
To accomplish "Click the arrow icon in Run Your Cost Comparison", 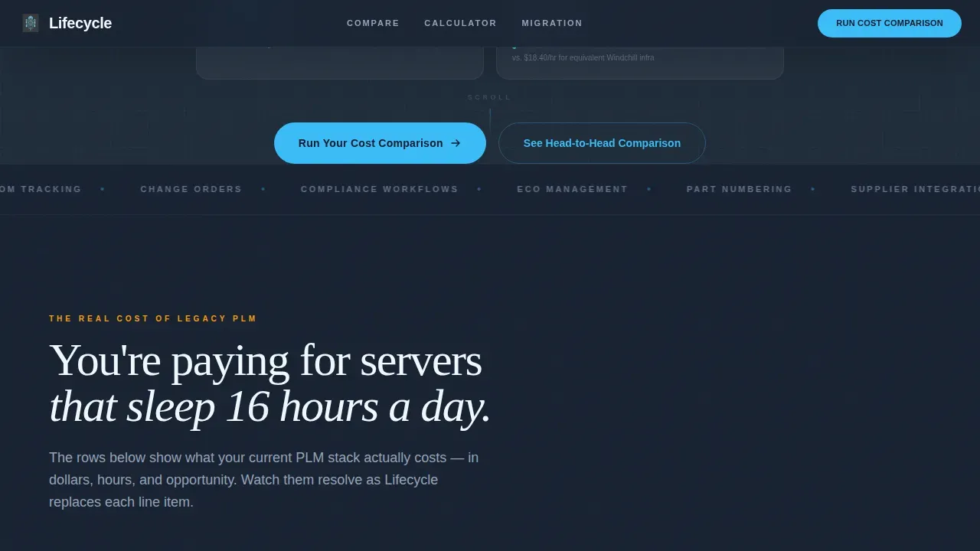I will coord(456,143).
